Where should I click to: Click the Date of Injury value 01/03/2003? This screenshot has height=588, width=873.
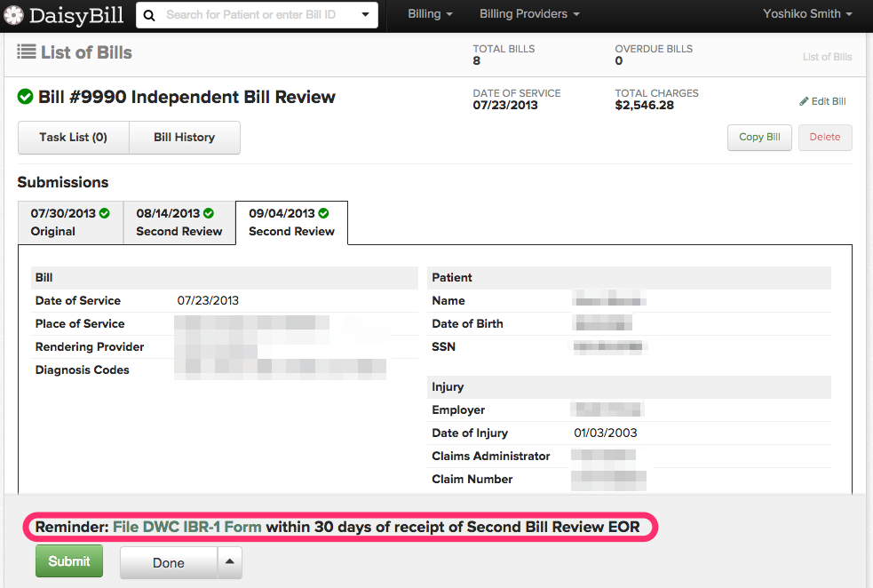[605, 433]
